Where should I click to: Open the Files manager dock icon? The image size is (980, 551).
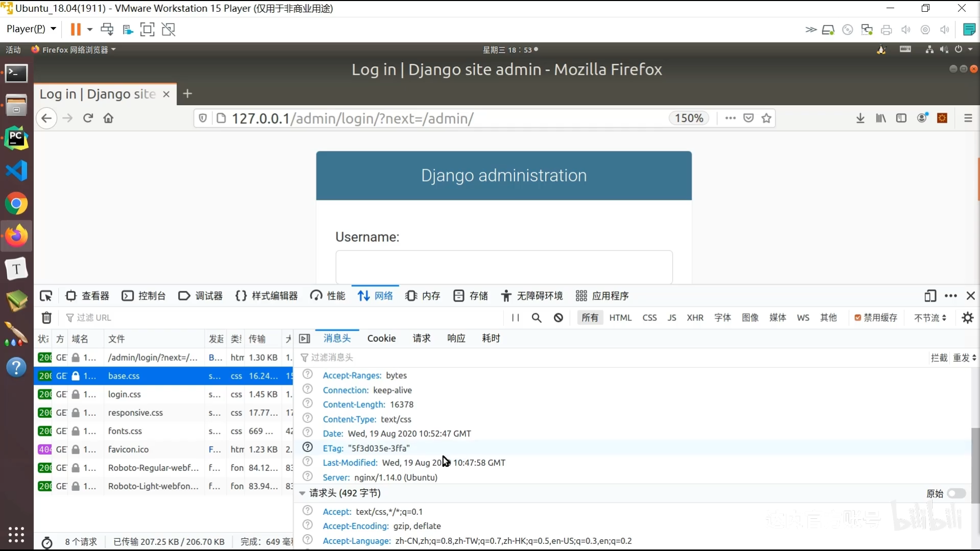click(x=16, y=105)
